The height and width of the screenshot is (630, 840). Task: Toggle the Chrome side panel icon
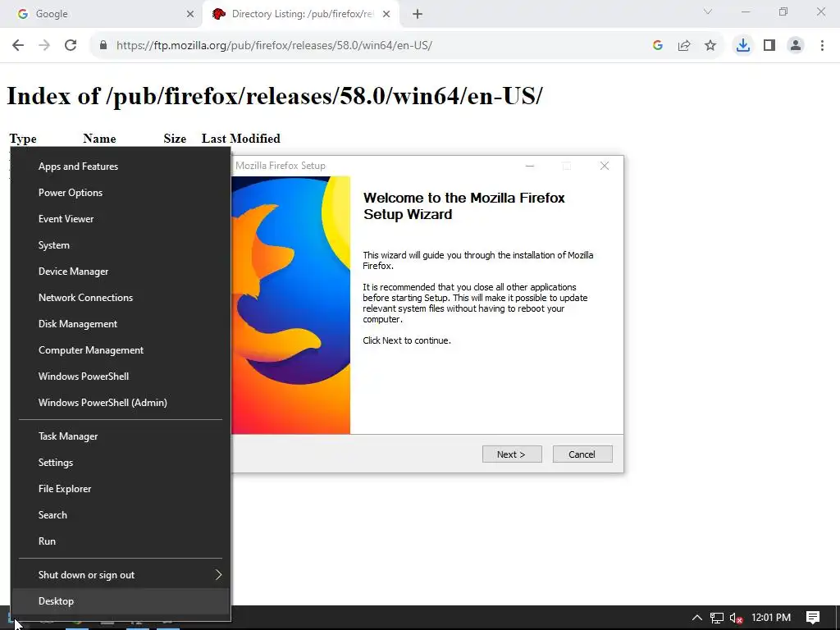(x=769, y=46)
